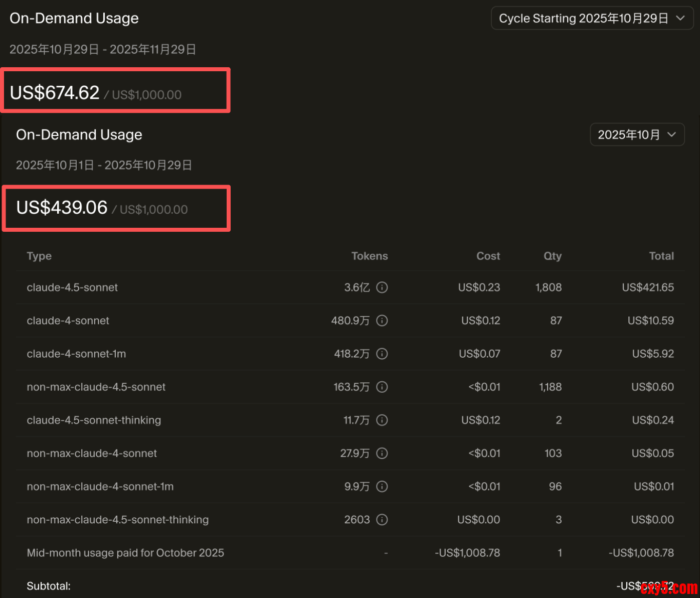Click the Total column header
The width and height of the screenshot is (700, 598).
pos(661,256)
